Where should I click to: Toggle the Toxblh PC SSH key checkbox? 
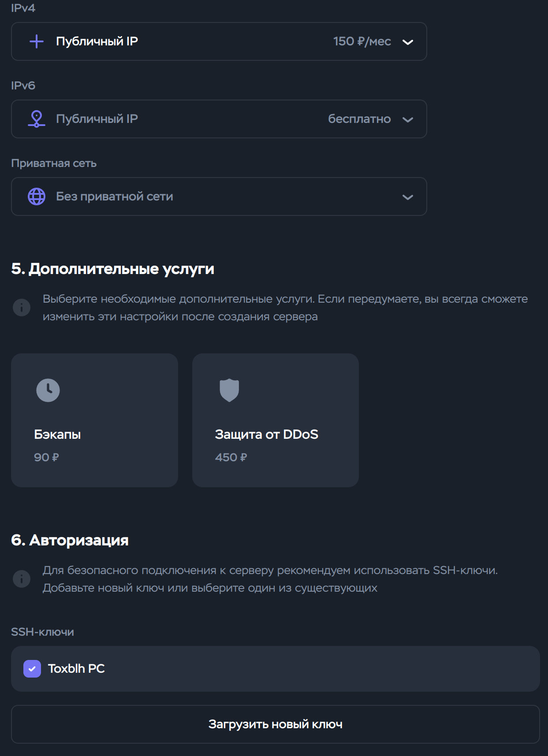32,669
